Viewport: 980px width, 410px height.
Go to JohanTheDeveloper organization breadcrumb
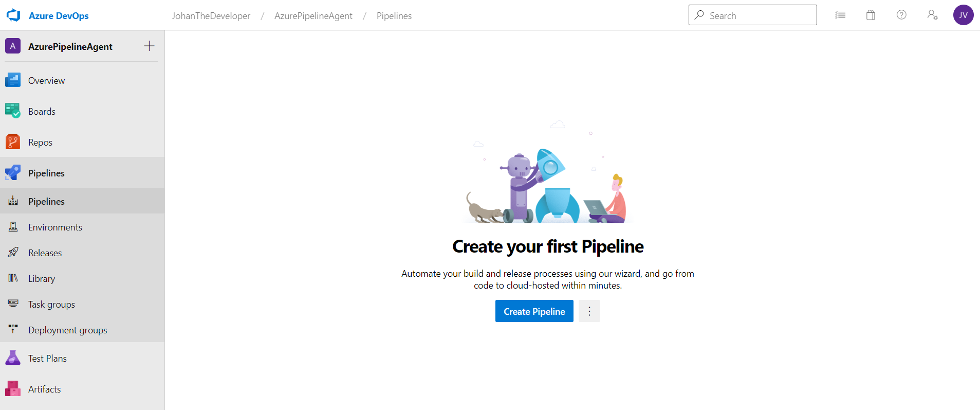point(211,16)
